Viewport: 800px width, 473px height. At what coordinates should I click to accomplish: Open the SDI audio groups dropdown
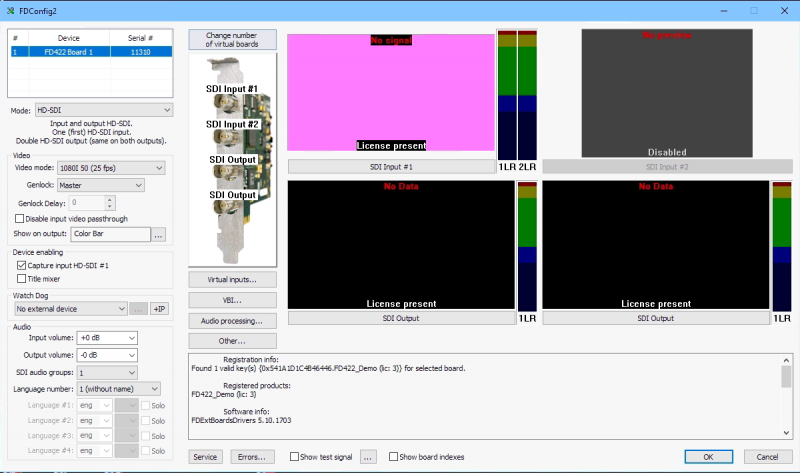click(x=107, y=372)
